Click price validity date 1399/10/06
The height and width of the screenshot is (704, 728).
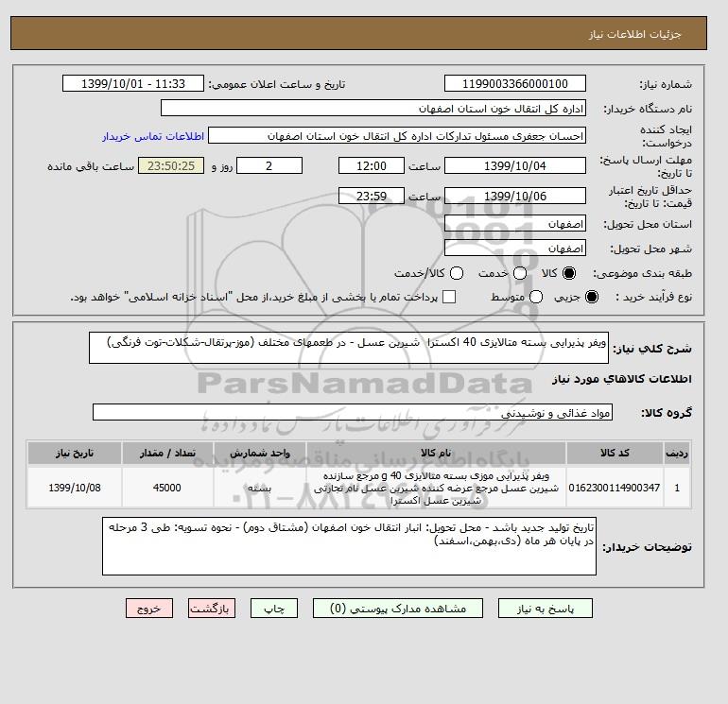(x=515, y=196)
